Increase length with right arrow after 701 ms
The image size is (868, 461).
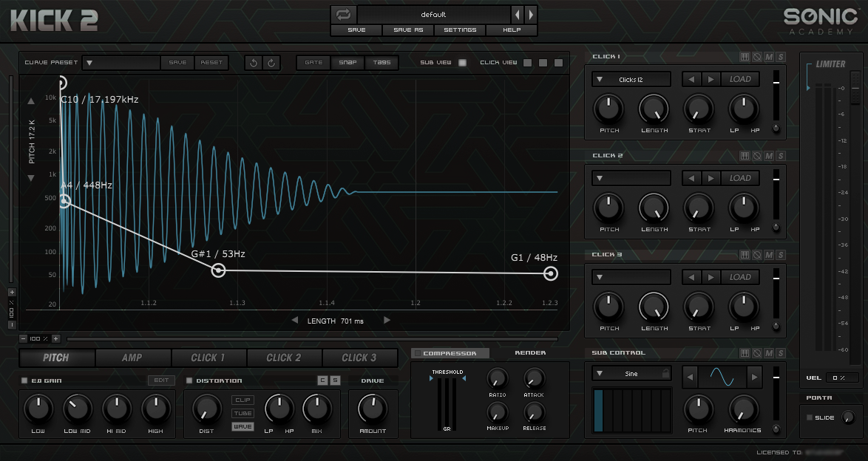pyautogui.click(x=387, y=321)
